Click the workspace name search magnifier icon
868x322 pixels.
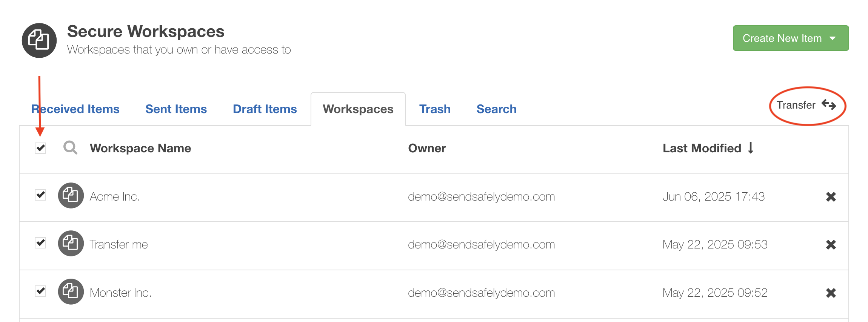70,148
